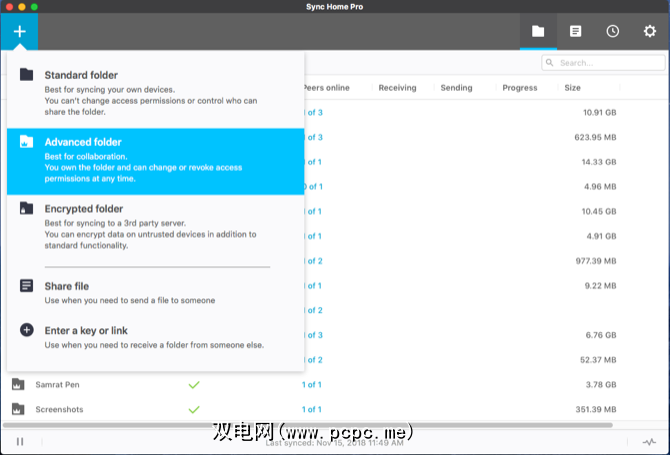Screen dimensions: 670x455
Task: Click the Share file document icon
Action: tap(26, 285)
